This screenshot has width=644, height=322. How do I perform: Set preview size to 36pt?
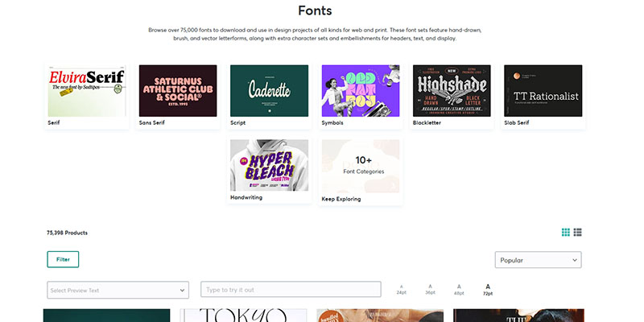(x=430, y=290)
